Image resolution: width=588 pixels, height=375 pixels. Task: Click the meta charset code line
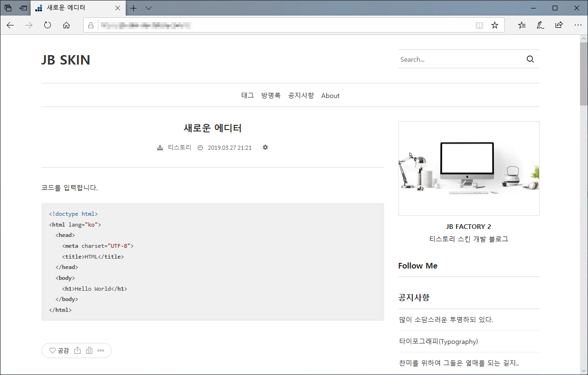click(98, 246)
